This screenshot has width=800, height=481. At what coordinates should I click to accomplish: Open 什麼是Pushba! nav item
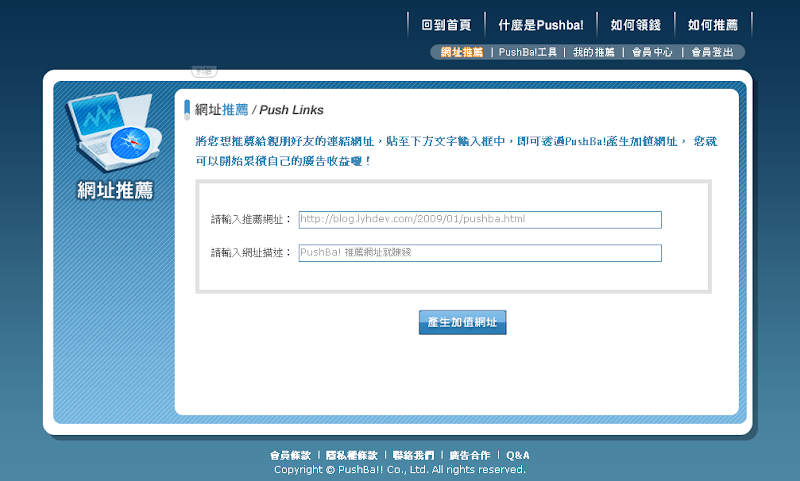coord(541,25)
